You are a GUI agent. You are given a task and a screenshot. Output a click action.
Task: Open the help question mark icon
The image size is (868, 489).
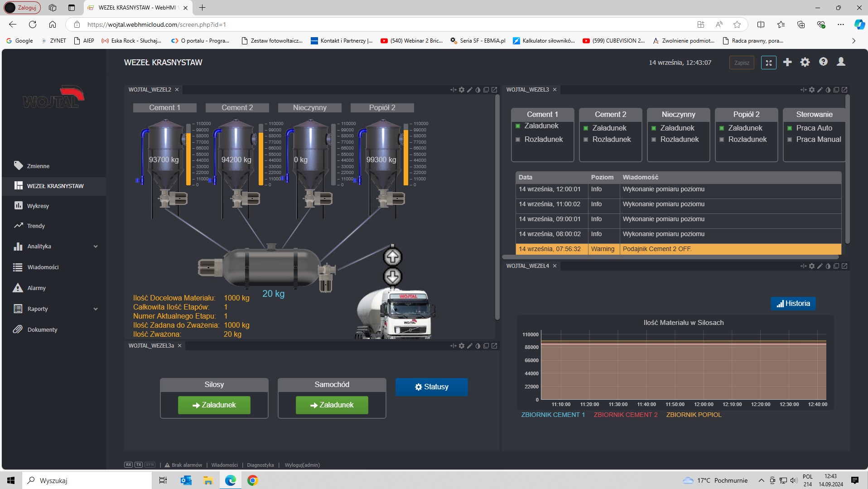(823, 62)
